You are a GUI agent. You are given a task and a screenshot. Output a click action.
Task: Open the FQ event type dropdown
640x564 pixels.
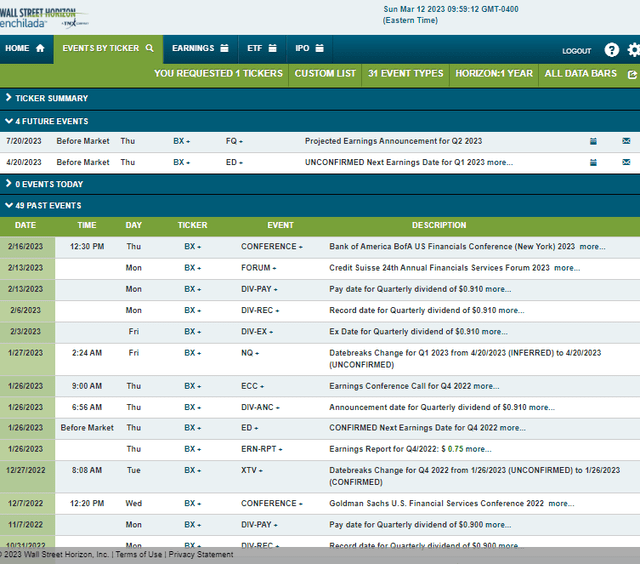pyautogui.click(x=234, y=141)
